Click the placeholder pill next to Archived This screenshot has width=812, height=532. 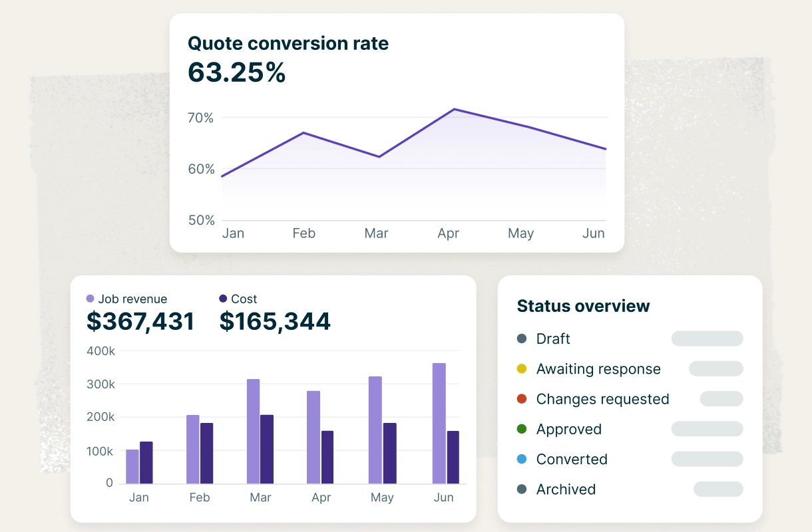tap(718, 489)
